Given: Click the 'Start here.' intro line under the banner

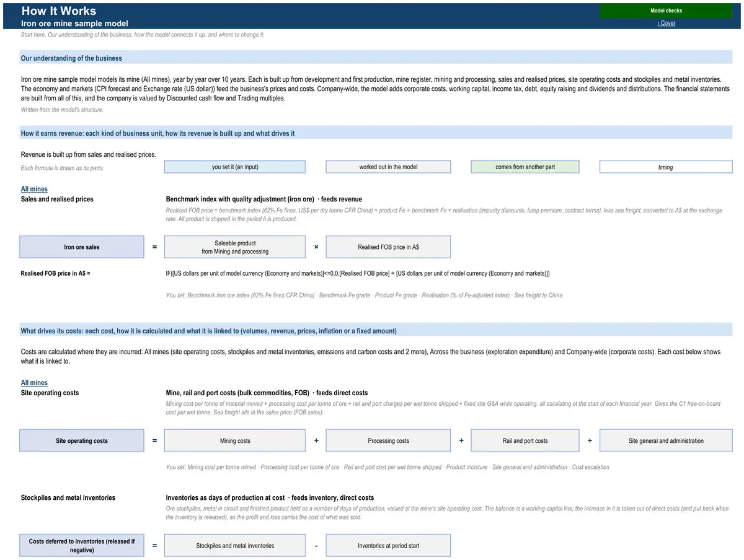Looking at the screenshot, I should tap(143, 35).
